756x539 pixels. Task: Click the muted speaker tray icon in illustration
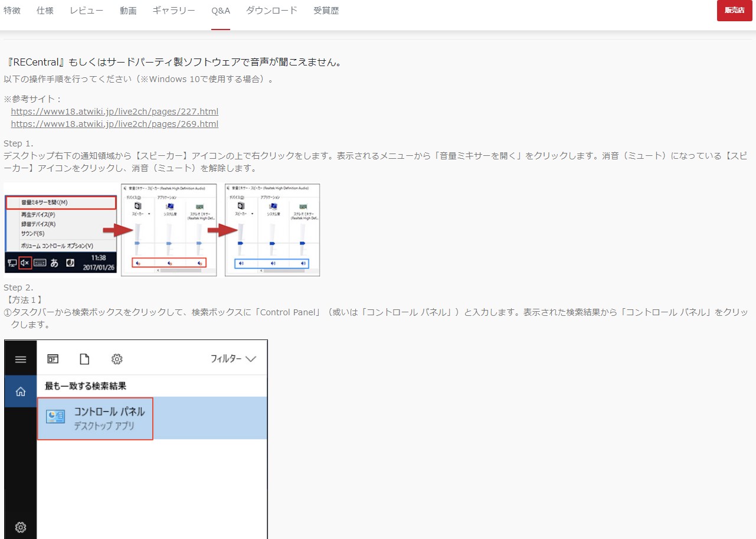(25, 263)
